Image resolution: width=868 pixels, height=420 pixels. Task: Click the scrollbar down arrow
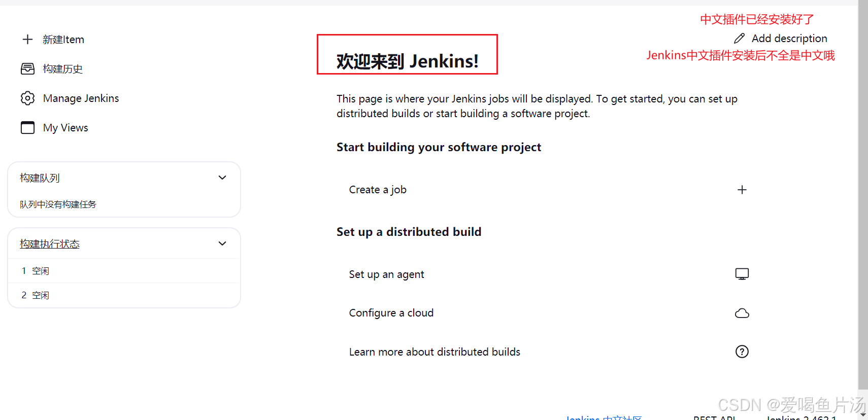point(863,415)
